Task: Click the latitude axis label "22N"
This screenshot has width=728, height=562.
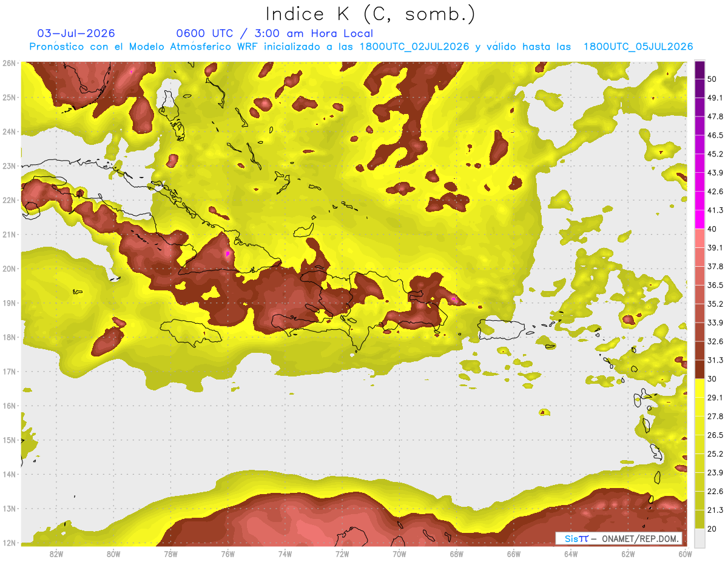Action: click(9, 200)
